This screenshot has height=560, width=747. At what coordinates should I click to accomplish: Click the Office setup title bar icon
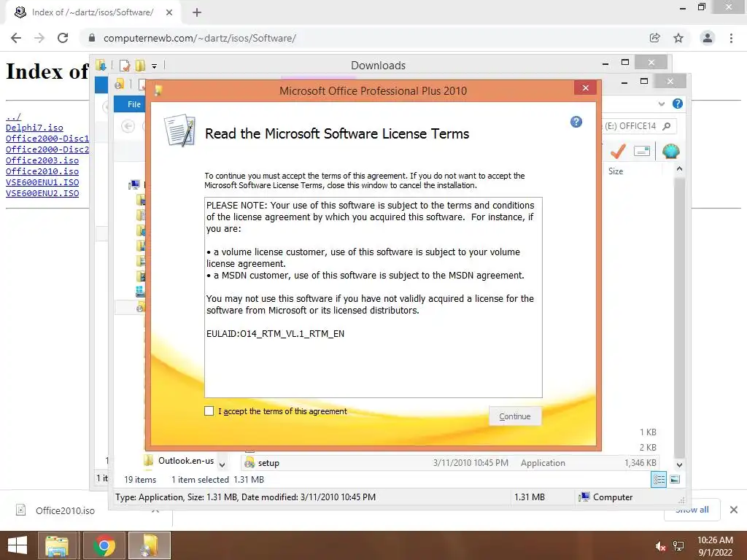coord(158,90)
